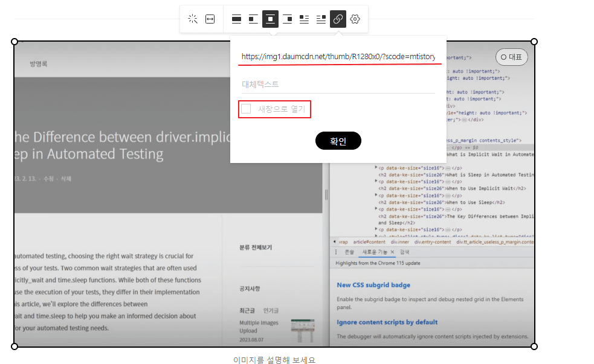
Task: Click the 방명록 text in image
Action: click(39, 64)
